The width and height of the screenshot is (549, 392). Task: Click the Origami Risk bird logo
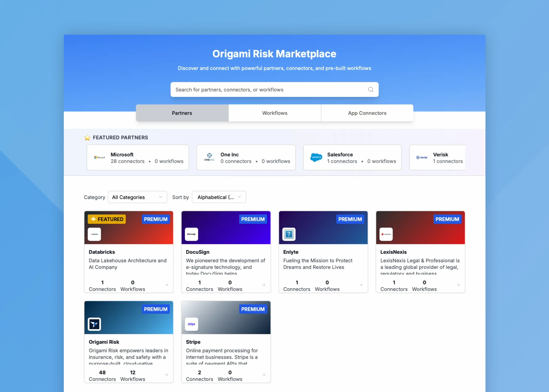94,324
